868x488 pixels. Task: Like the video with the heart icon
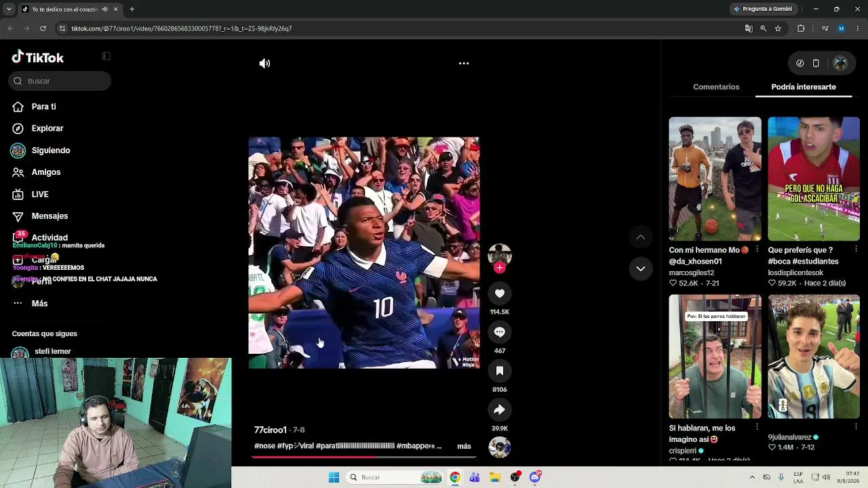coord(500,293)
